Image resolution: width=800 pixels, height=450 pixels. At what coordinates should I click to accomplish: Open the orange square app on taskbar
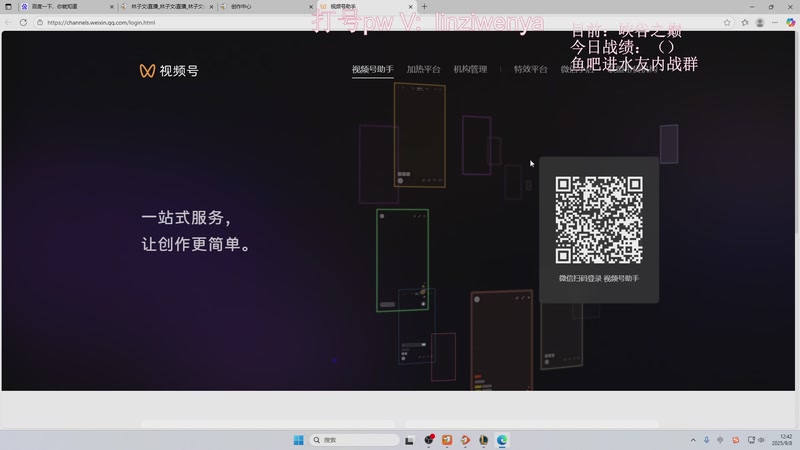(x=447, y=440)
